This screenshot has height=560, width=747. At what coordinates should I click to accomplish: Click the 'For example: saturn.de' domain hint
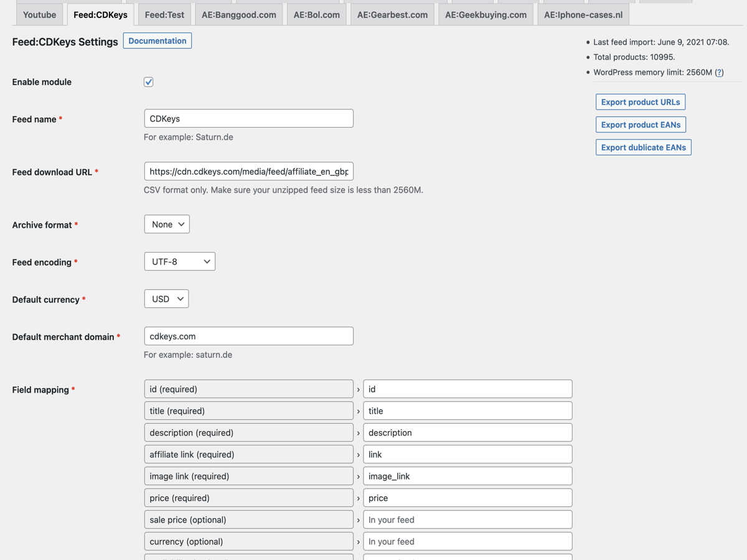pyautogui.click(x=188, y=355)
